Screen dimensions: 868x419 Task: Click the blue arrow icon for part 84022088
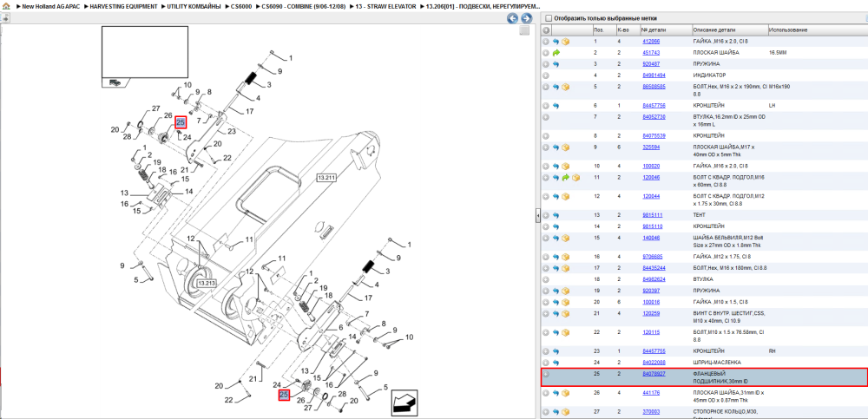click(x=556, y=363)
